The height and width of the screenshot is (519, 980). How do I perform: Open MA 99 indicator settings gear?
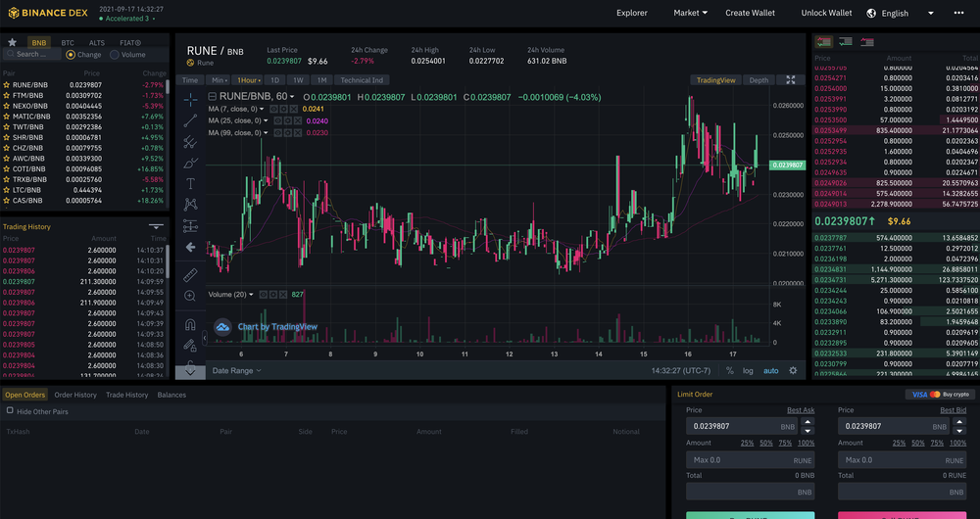point(289,133)
